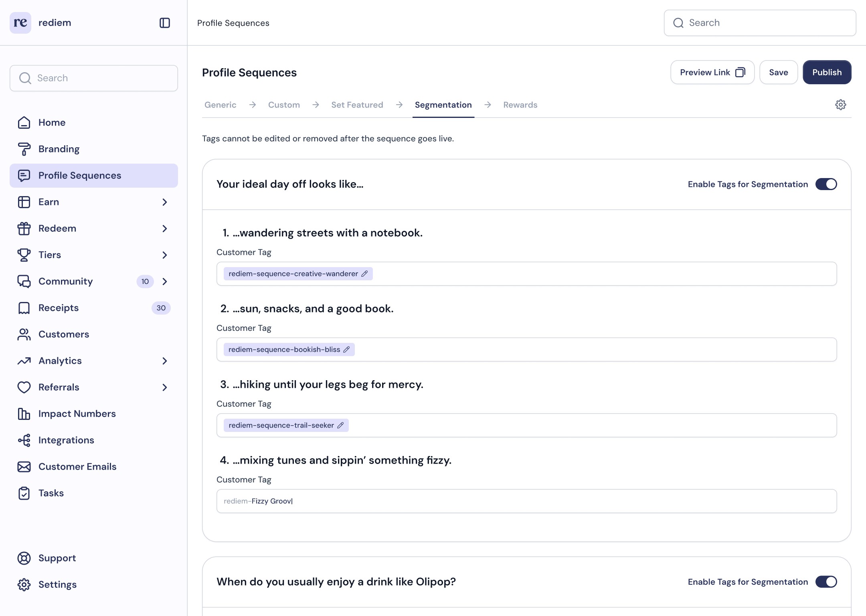Click the Fizzy Groov customer tag field

click(x=526, y=501)
